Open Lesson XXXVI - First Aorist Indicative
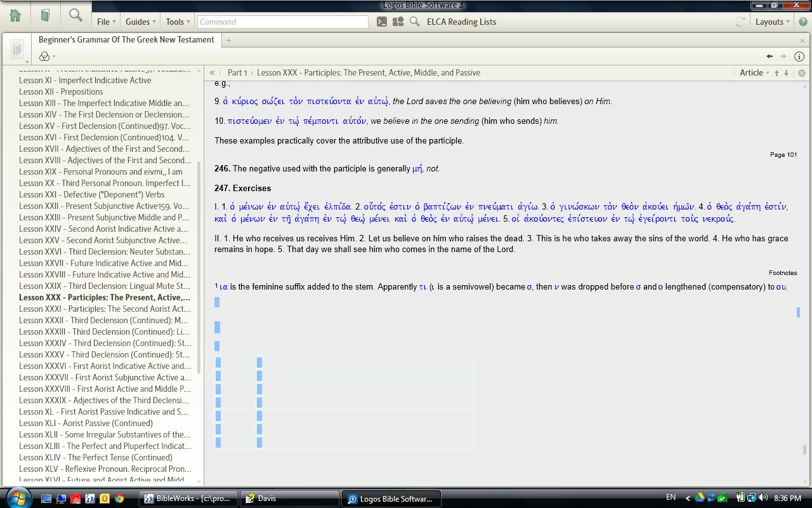 (x=105, y=366)
